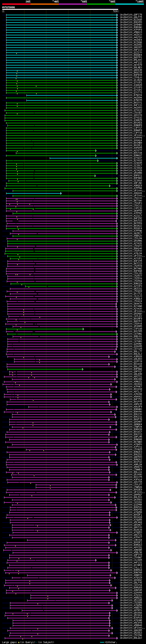This screenshot has height=644, width=146.
Task: Select hit UniRef100_B9NHP8
Action: click(131, 125)
